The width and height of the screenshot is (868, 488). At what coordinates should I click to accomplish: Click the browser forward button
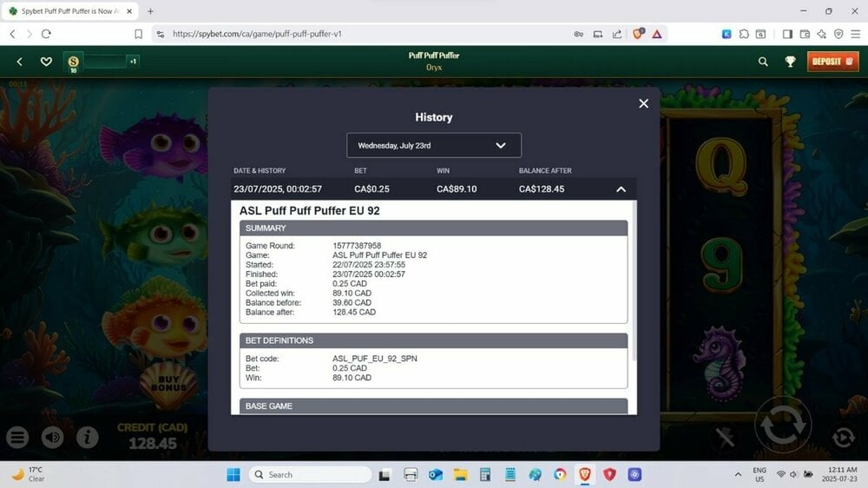pyautogui.click(x=30, y=34)
